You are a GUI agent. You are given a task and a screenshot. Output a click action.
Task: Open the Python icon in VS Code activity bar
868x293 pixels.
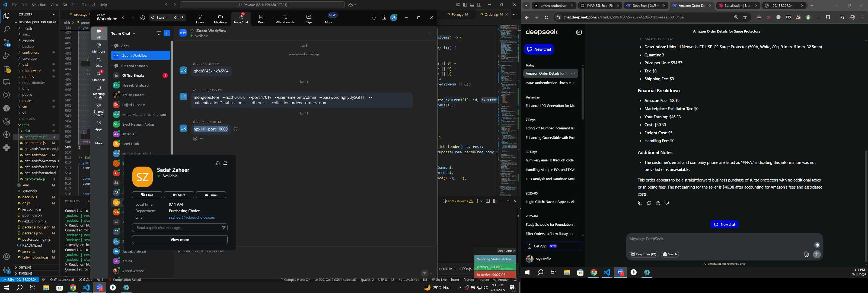point(7,148)
